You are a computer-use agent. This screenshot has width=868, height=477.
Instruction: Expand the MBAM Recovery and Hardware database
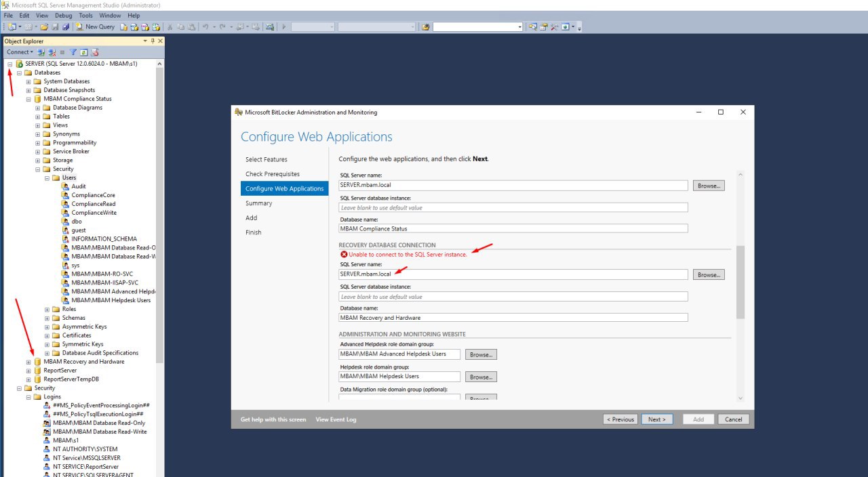[x=28, y=362]
